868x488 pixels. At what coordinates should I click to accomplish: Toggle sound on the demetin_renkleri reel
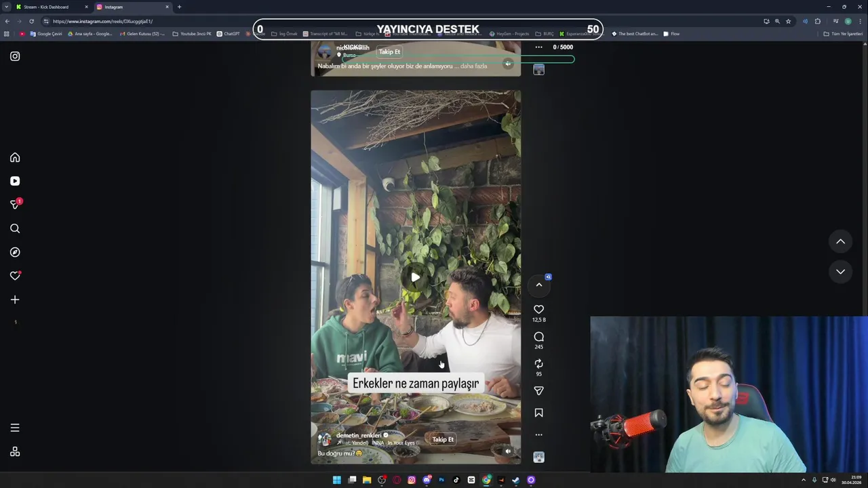point(508,451)
